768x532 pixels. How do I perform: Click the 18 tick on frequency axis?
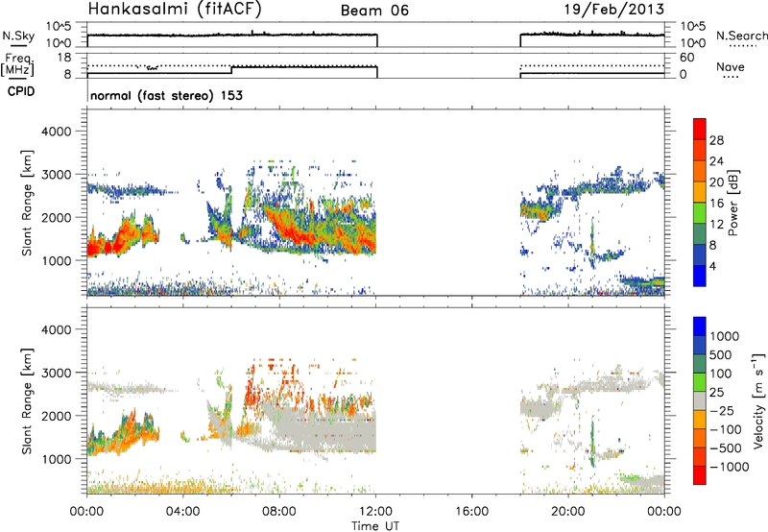63,58
